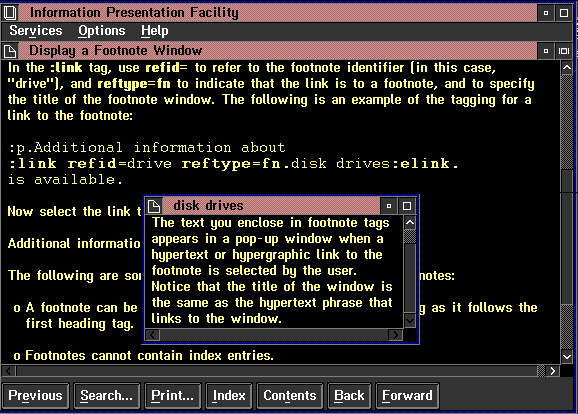578x414 pixels.
Task: Open the Display a Footnote Window document icon
Action: [10, 51]
